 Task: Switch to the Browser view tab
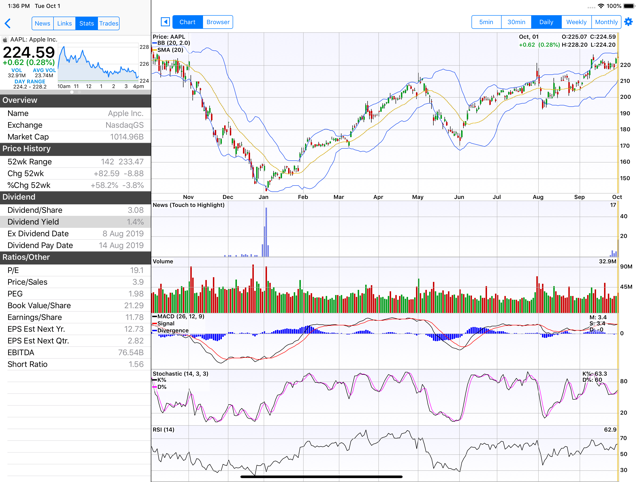[218, 22]
